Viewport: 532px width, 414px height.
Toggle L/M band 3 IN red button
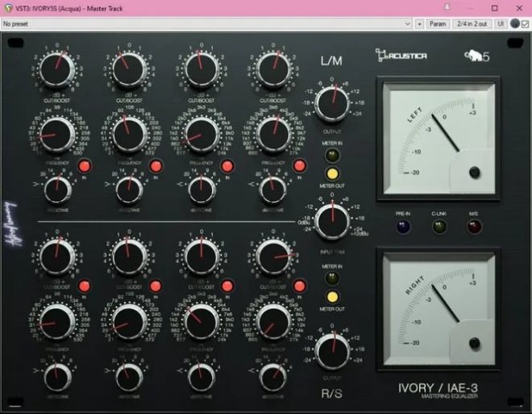tap(227, 166)
